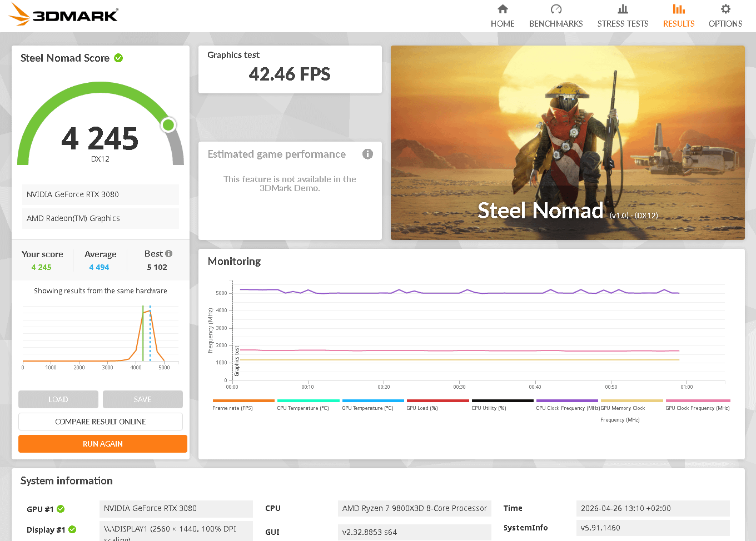756x541 pixels.
Task: Click the Estimated game performance info icon
Action: click(367, 154)
